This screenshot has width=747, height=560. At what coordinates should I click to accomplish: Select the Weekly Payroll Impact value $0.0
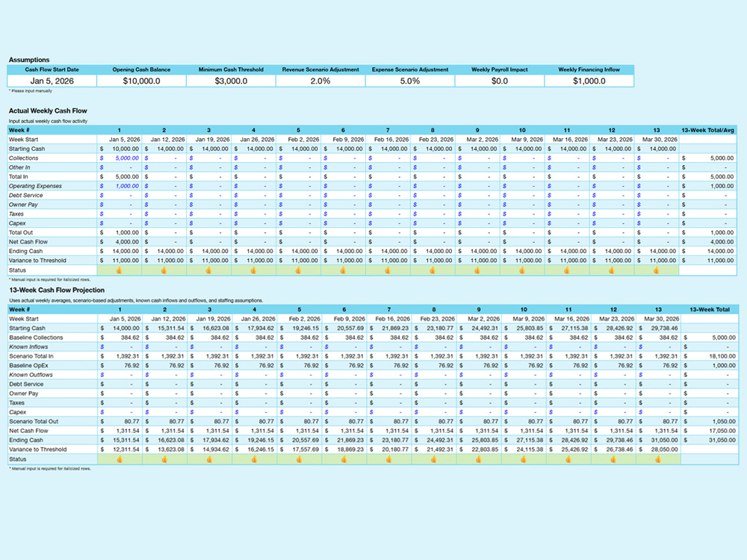pos(500,81)
